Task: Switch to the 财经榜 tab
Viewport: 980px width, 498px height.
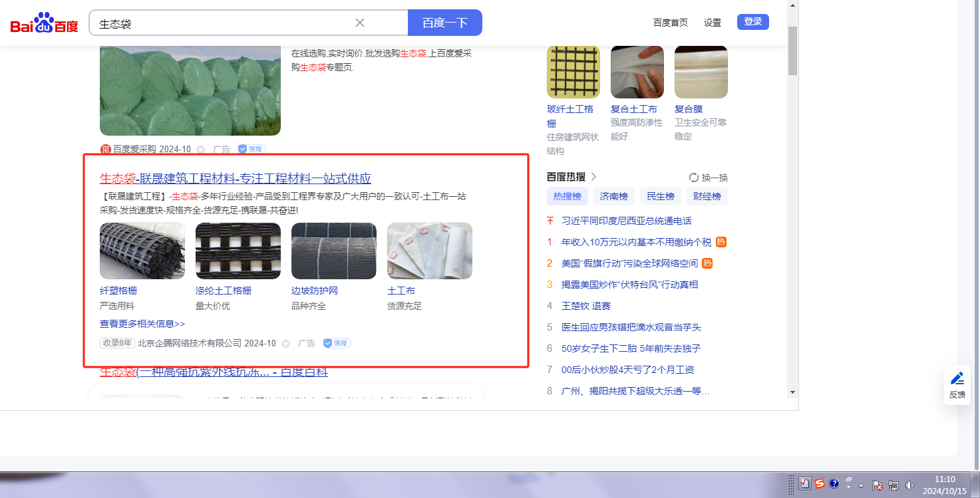Action: pos(707,196)
